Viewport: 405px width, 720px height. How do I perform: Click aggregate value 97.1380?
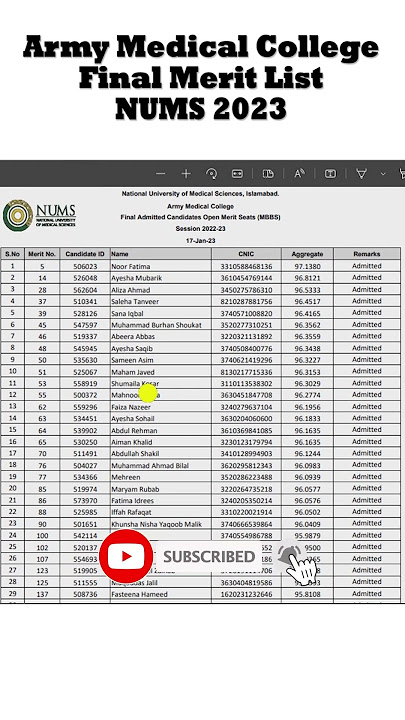pyautogui.click(x=307, y=266)
